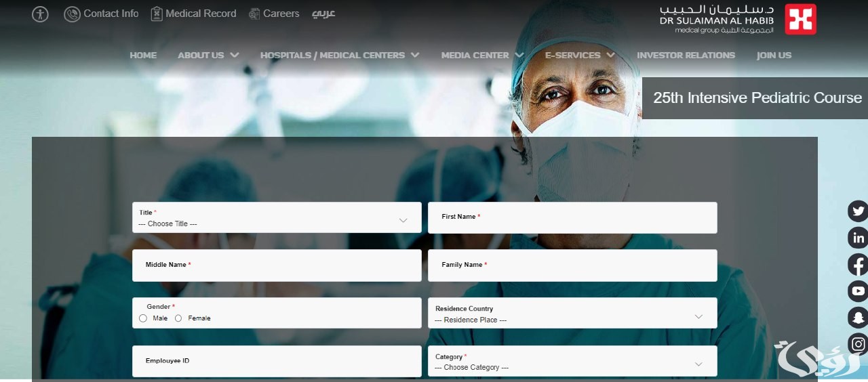868x382 pixels.
Task: Click the Medical Record link text
Action: 201,14
